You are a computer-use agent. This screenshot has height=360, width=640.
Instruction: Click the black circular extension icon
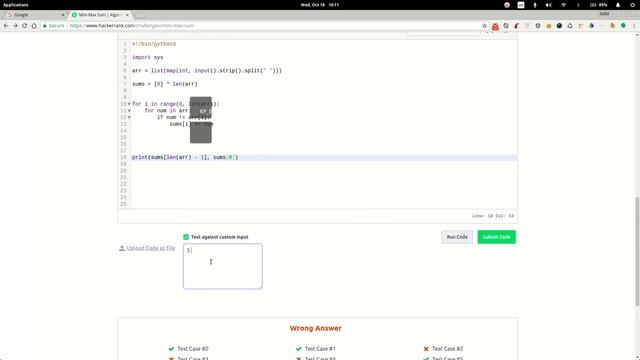(x=559, y=26)
